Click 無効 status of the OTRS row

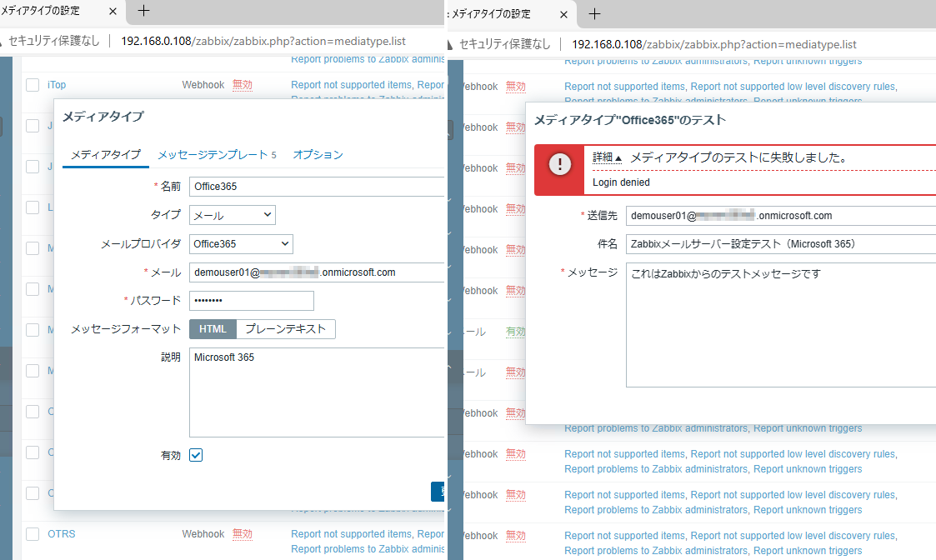pyautogui.click(x=243, y=533)
